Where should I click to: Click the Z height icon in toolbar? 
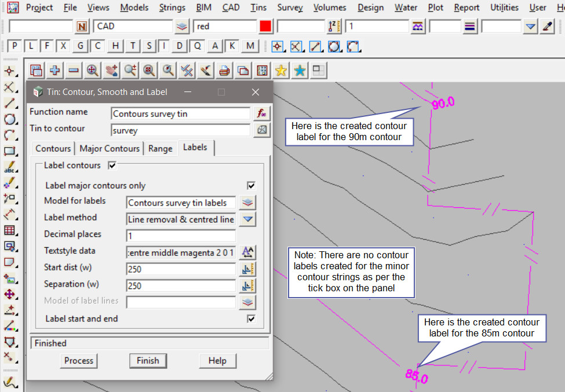[334, 26]
